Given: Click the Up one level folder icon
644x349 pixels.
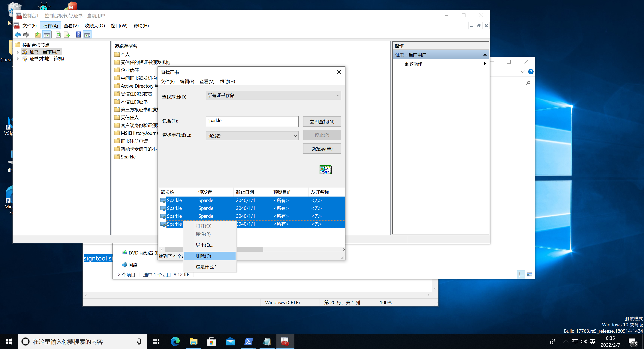Looking at the screenshot, I should tap(38, 35).
